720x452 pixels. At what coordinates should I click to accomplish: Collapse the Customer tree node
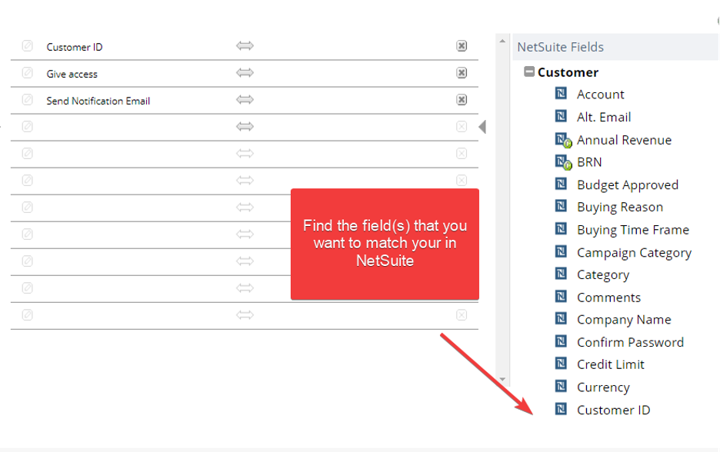pyautogui.click(x=529, y=72)
